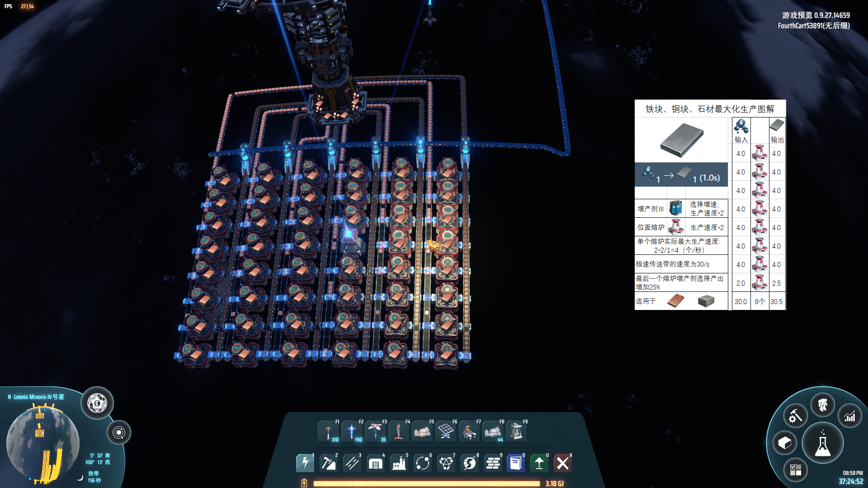This screenshot has height=488, width=868.
Task: Select the production facility category icon
Action: [399, 463]
